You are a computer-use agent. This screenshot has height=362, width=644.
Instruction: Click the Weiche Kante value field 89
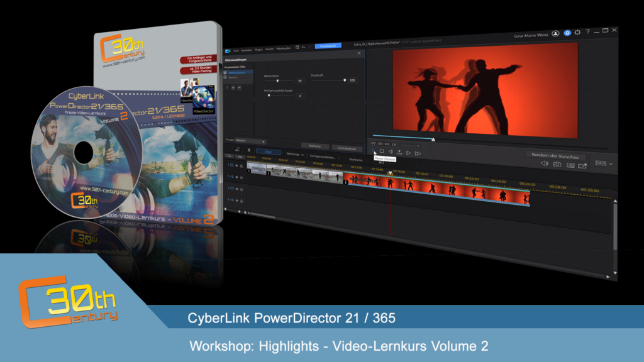(x=300, y=81)
